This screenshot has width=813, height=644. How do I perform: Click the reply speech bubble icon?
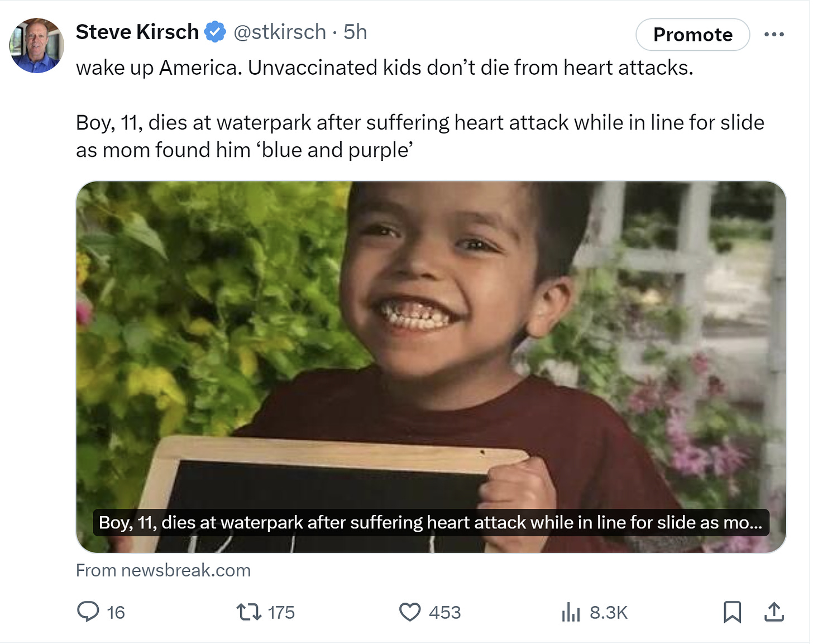coord(88,612)
